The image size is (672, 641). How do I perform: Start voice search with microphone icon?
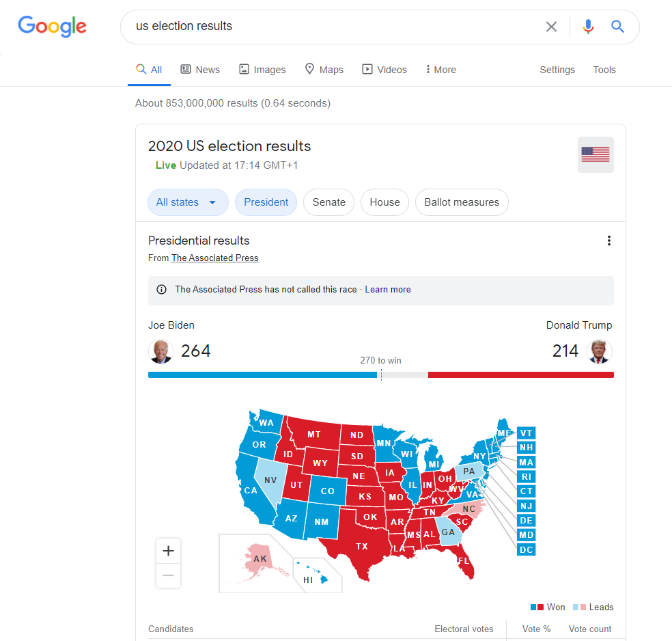point(588,27)
